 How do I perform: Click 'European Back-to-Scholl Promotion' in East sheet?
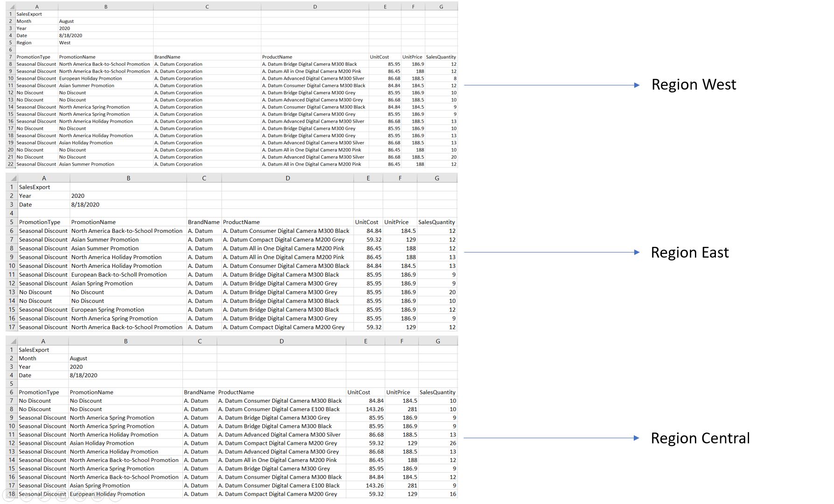tap(119, 275)
